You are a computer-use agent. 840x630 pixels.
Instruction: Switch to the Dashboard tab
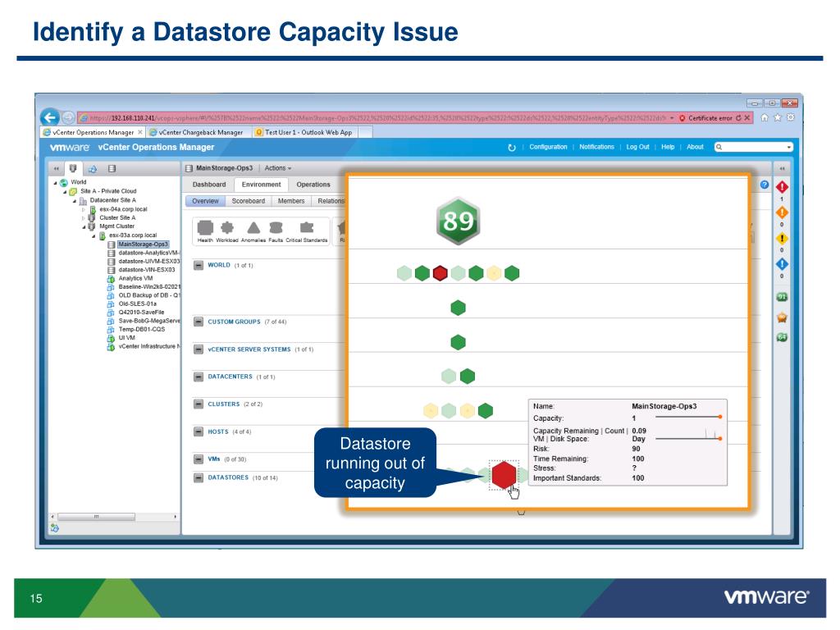coord(209,185)
